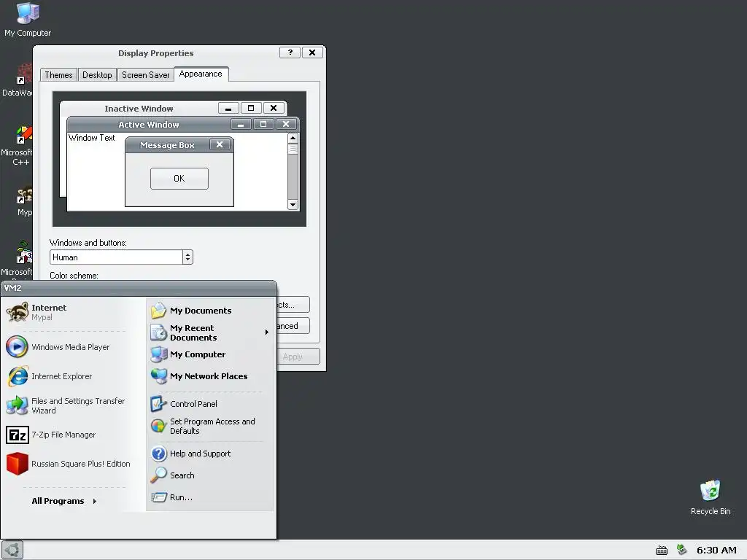Click the keyboard tray icon
Image resolution: width=747 pixels, height=560 pixels.
(x=661, y=551)
